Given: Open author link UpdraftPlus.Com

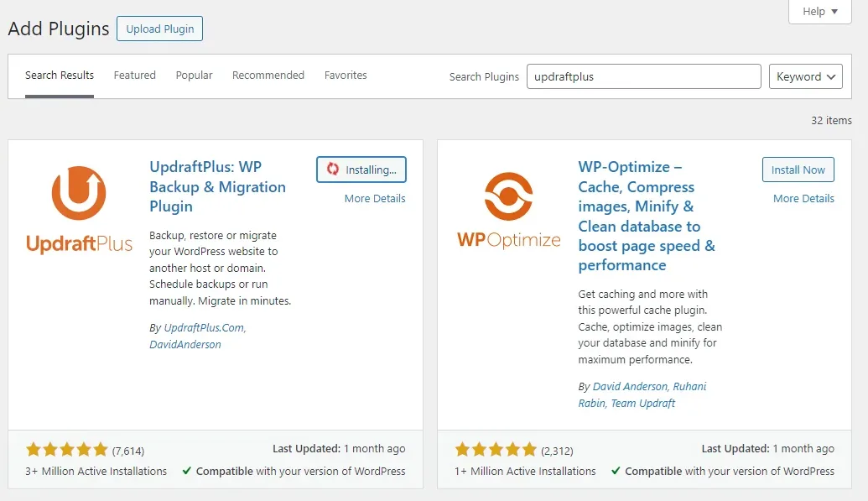Looking at the screenshot, I should pos(205,327).
